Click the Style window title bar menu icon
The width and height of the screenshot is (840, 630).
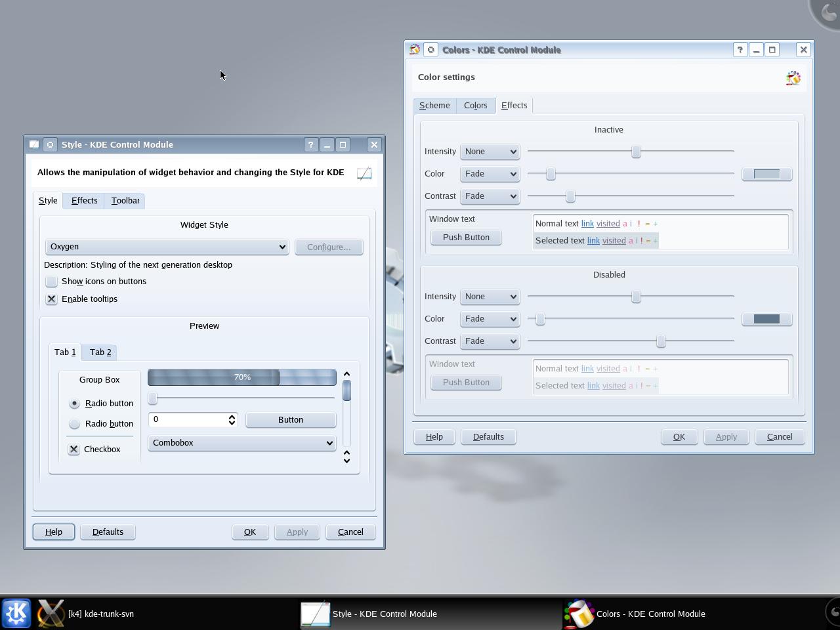click(x=34, y=144)
